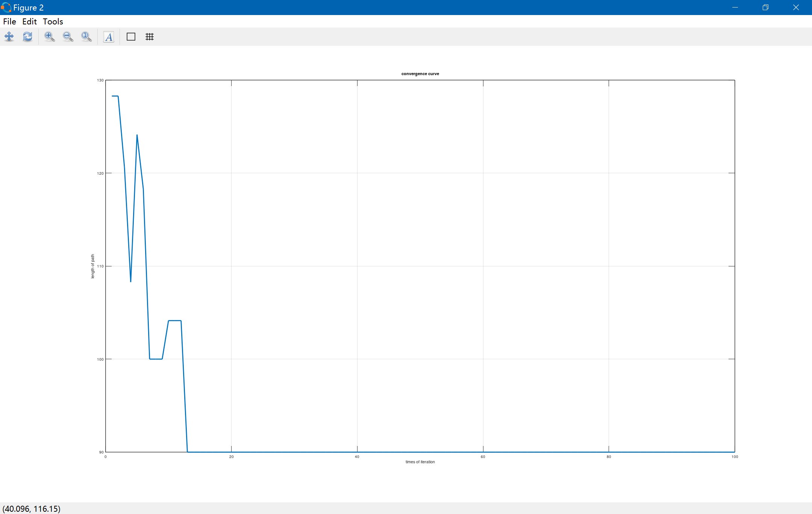Click the coordinate readout in status bar

(32, 509)
